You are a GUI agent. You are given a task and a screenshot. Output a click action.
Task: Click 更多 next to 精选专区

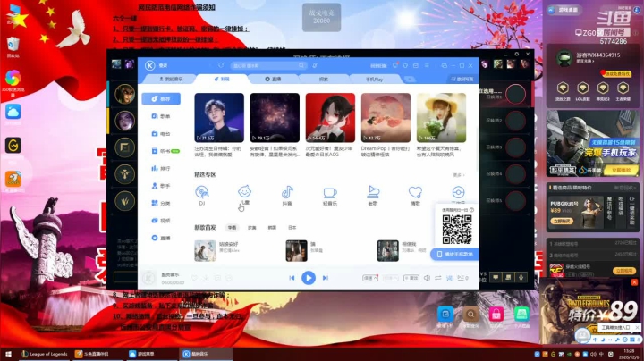point(458,175)
